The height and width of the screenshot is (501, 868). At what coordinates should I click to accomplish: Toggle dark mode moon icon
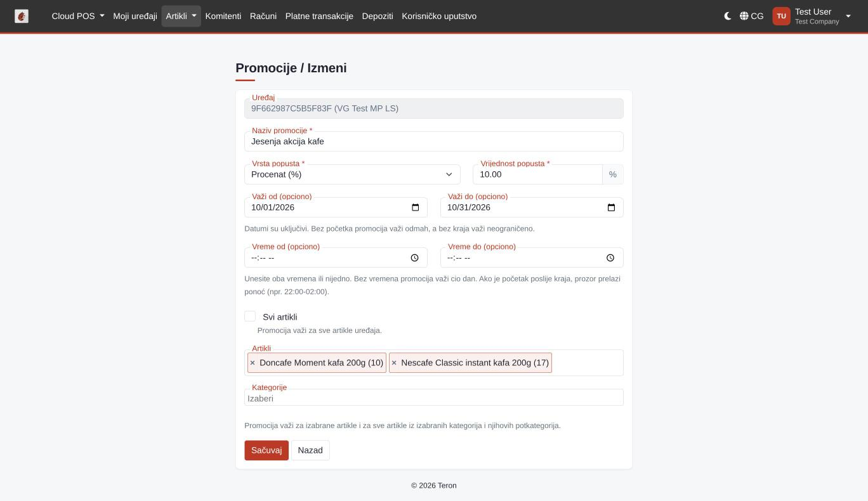coord(728,16)
